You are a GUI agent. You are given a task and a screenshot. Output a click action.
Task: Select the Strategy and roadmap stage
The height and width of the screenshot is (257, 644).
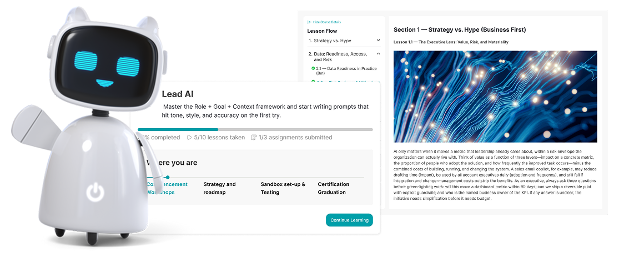click(x=219, y=188)
